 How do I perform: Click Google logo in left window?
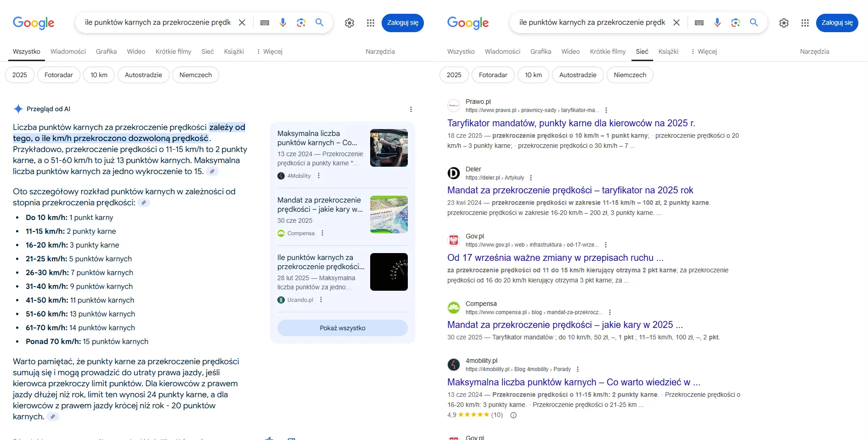coord(34,23)
